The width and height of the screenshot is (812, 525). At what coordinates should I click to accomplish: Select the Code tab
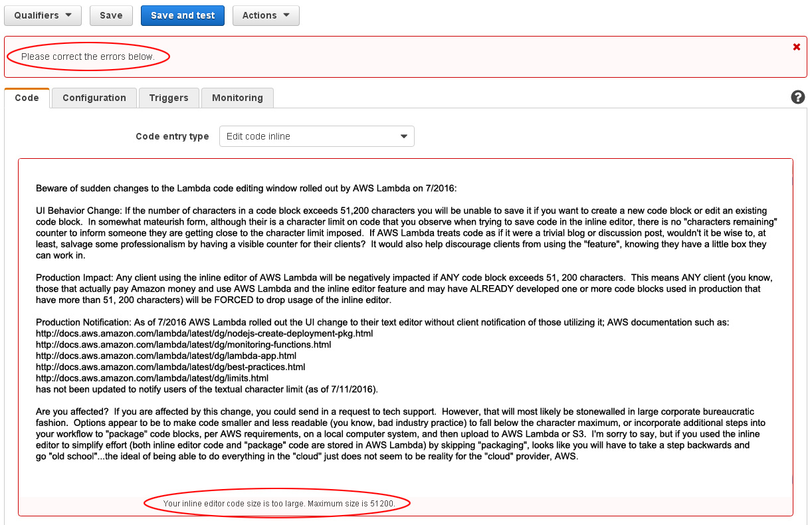pyautogui.click(x=27, y=98)
